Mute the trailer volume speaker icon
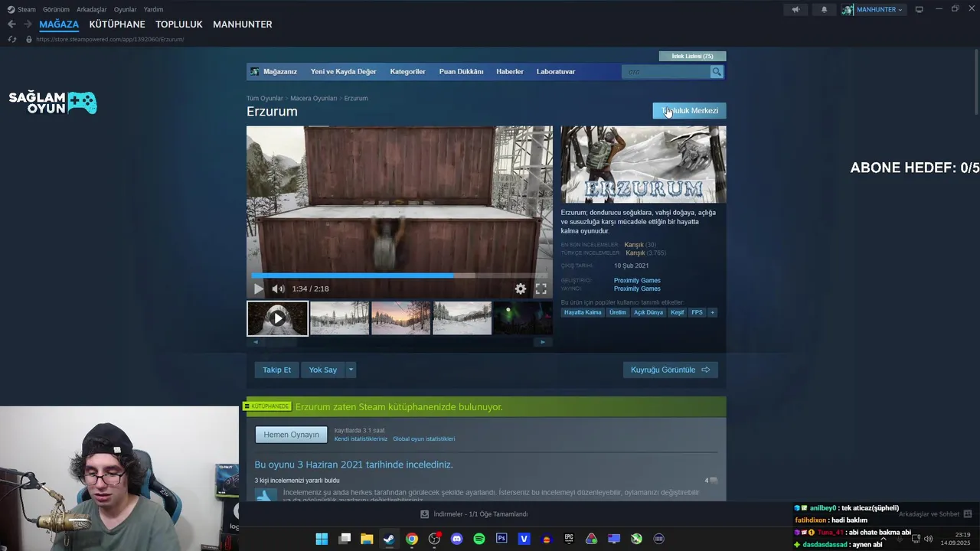The width and height of the screenshot is (980, 551). tap(278, 289)
